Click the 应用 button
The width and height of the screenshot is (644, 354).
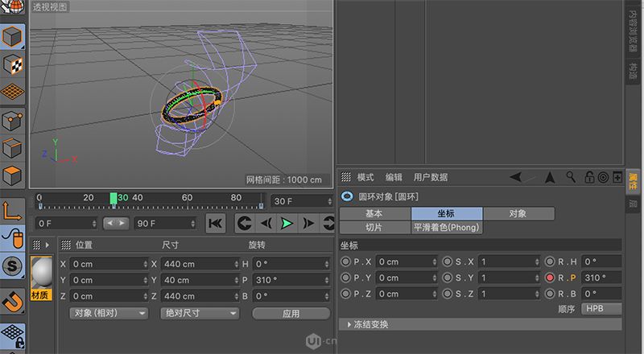291,313
